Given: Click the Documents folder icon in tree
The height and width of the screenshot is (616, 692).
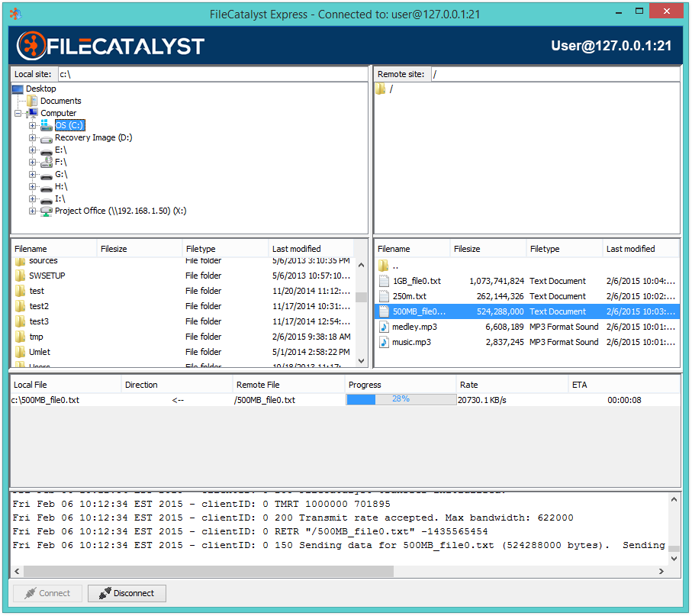Looking at the screenshot, I should (x=32, y=101).
